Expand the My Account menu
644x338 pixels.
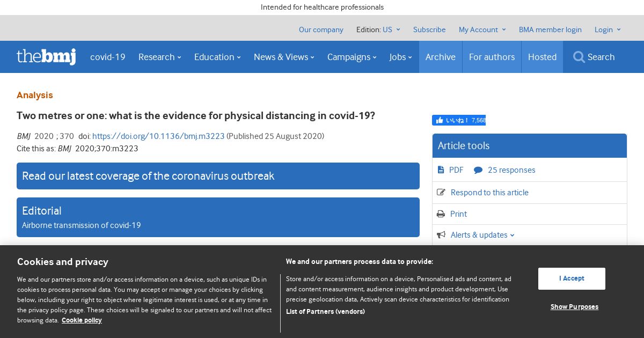coord(482,30)
